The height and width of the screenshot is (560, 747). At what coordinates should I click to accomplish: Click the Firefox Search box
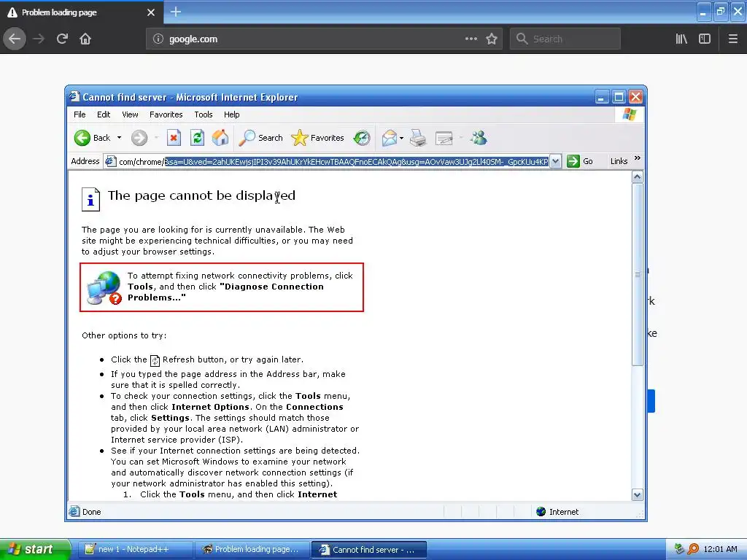point(565,39)
